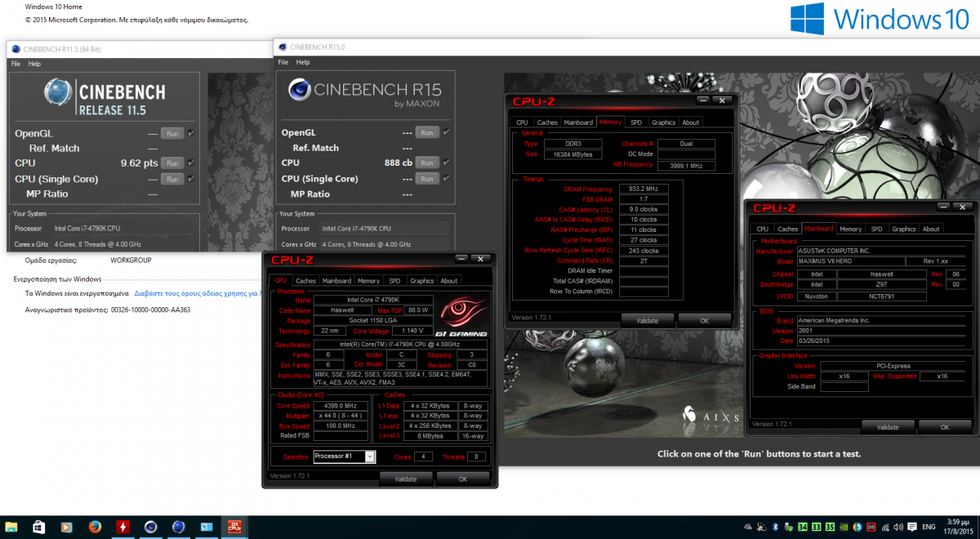Screen dimensions: 980x539
Task: Toggle OpenGL checkbox in Cinebench R11.5
Action: click(191, 133)
